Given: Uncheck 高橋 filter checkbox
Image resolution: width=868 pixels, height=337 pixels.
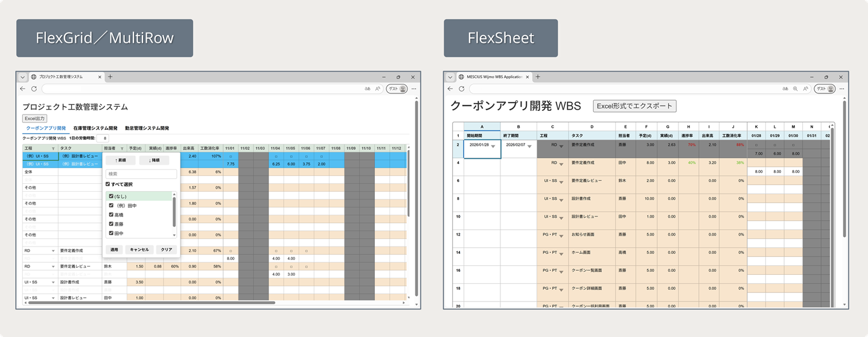Looking at the screenshot, I should point(111,215).
